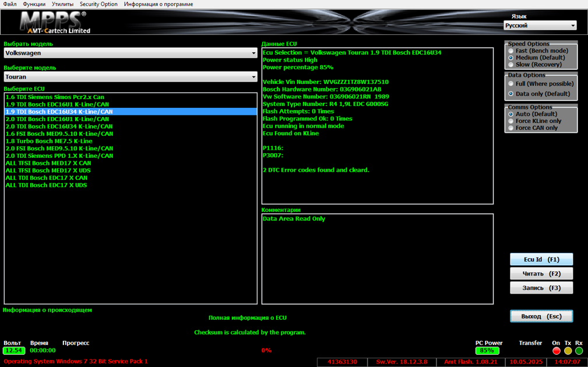Click the Checksum is calculated message

(250, 333)
